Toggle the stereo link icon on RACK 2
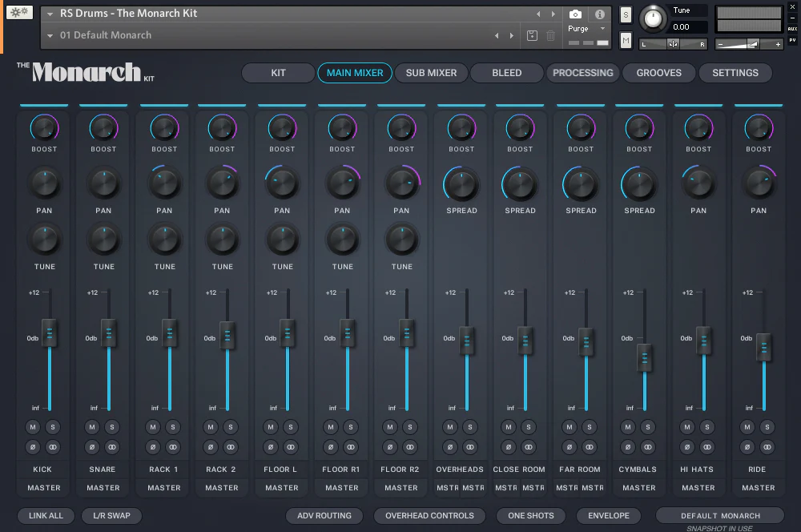 tap(231, 447)
